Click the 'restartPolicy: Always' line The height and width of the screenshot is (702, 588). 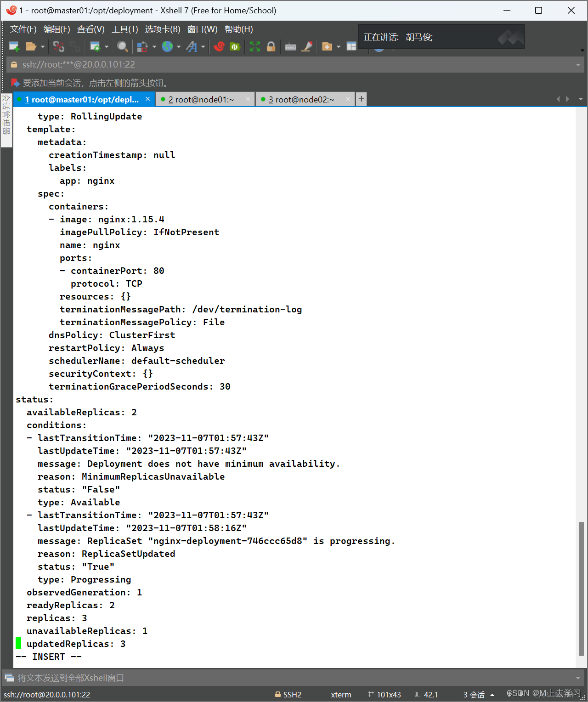pos(107,348)
